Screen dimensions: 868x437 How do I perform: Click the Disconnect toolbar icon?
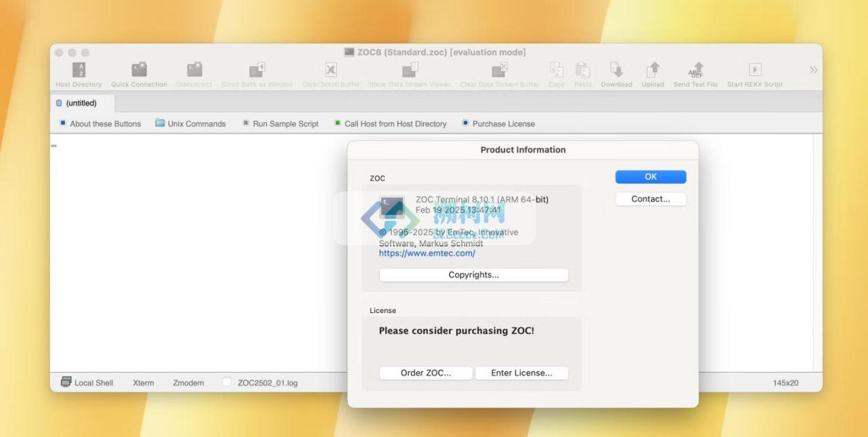point(195,70)
